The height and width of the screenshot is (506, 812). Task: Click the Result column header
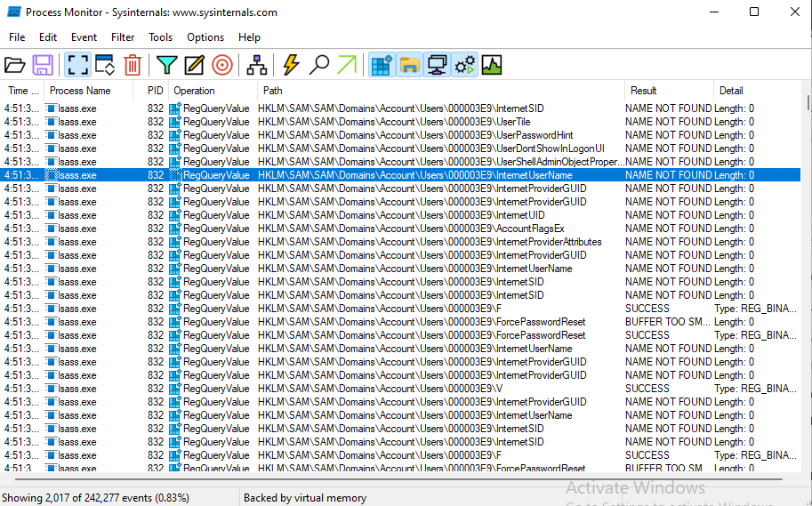(x=669, y=91)
